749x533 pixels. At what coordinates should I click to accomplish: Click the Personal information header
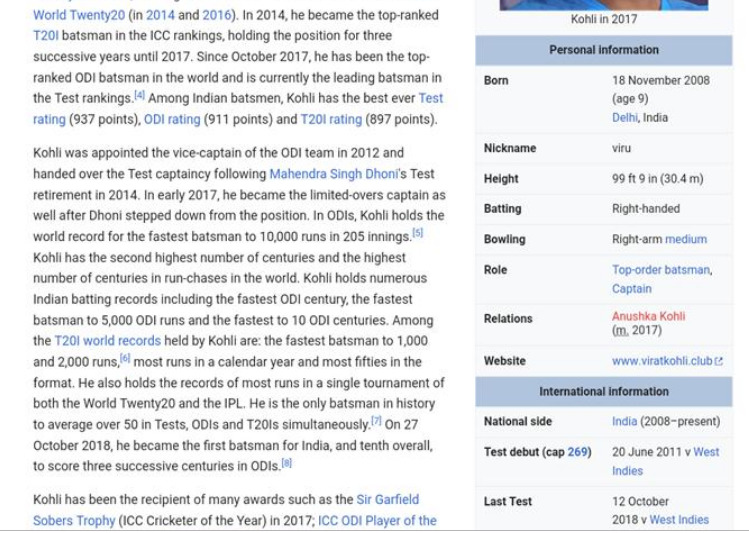[604, 50]
